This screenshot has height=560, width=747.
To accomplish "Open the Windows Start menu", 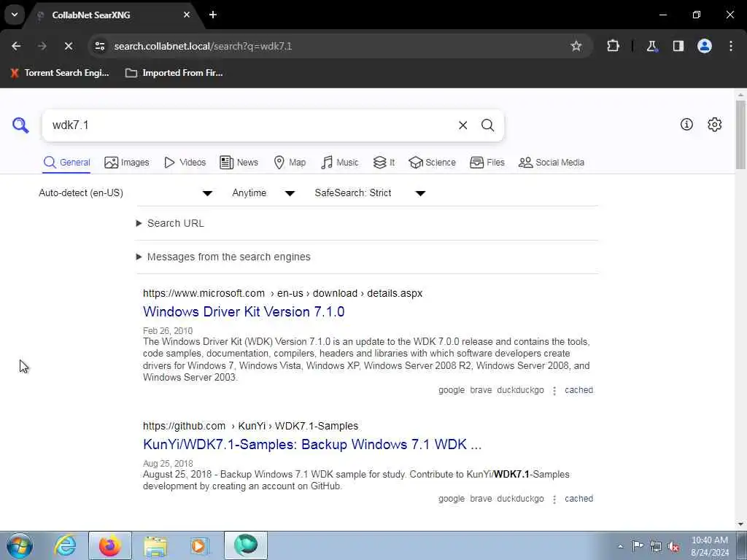I will 20,545.
